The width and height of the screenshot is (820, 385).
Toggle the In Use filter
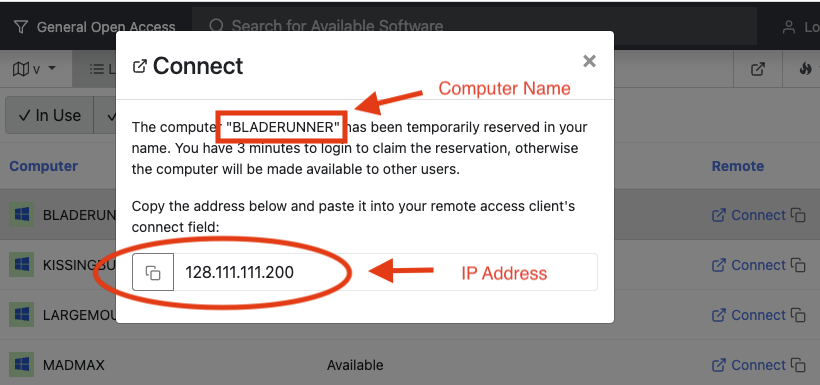[x=50, y=115]
